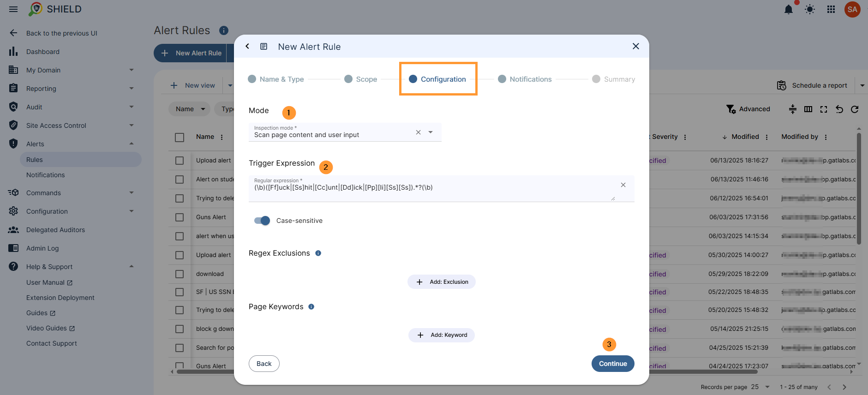Open the Name column options menu
Image resolution: width=868 pixels, height=395 pixels.
tap(222, 137)
